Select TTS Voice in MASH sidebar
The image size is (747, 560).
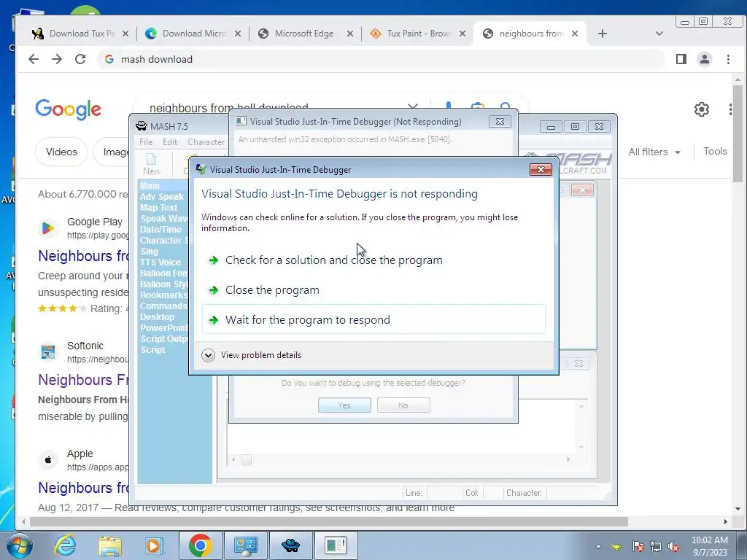click(x=160, y=262)
